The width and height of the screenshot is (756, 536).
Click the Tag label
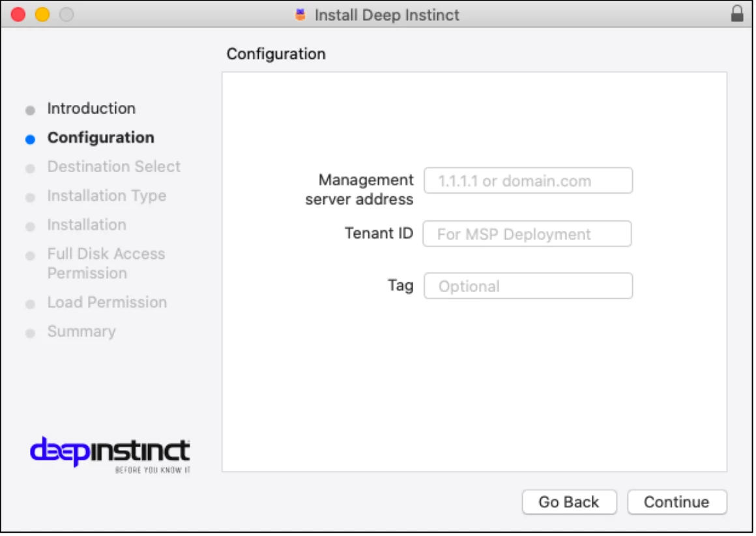pos(401,286)
